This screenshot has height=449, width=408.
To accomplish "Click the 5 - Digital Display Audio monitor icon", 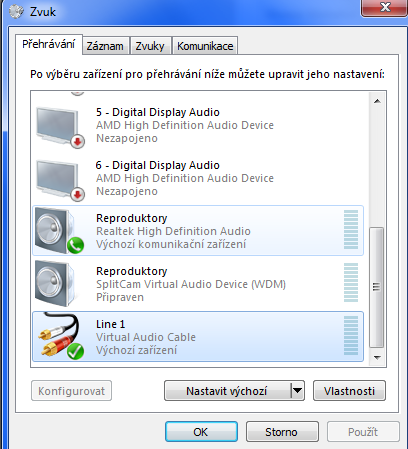I will click(x=60, y=127).
